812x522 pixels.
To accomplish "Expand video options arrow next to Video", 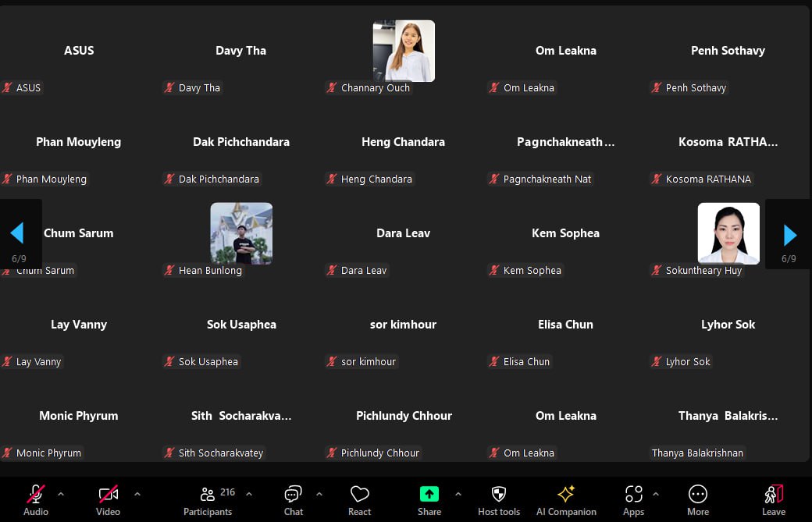I will click(137, 494).
